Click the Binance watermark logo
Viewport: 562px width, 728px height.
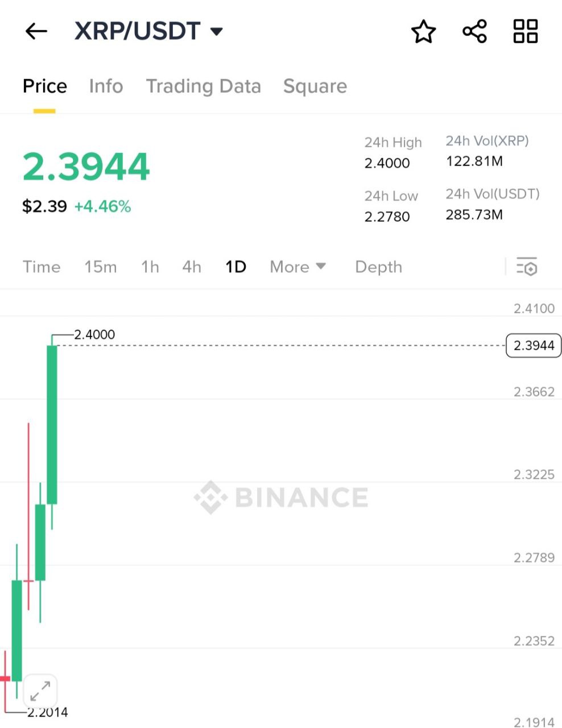pos(281,497)
